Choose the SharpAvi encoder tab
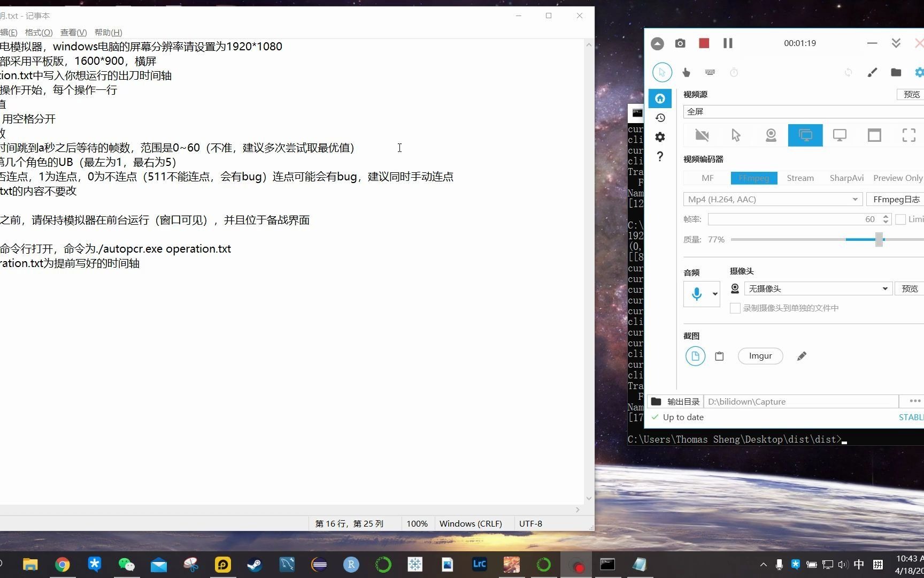 [846, 178]
